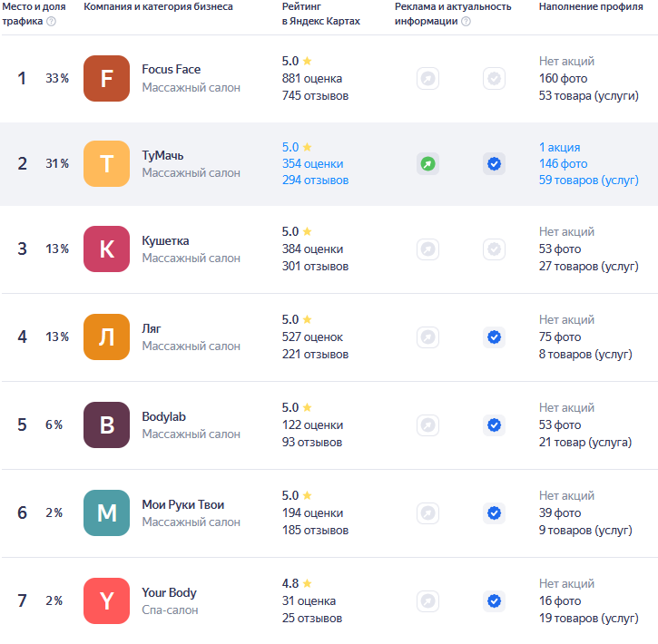Click the grey advertising icon for Focus Face

pyautogui.click(x=427, y=79)
